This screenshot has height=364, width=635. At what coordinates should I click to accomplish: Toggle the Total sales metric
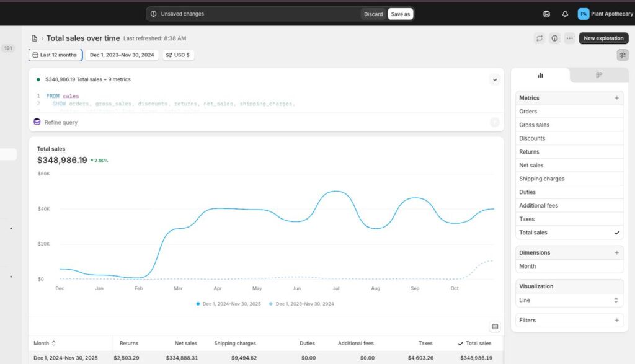569,233
